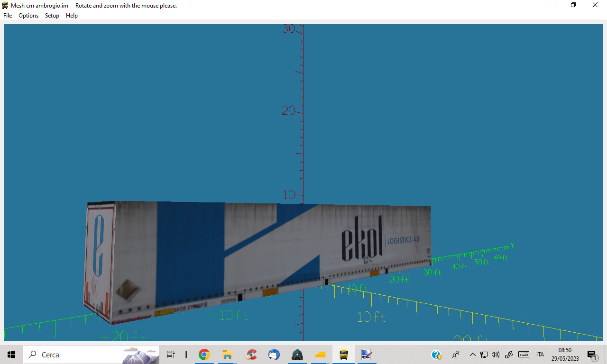Expand hidden system tray icons
Screen dimensions: 607x364
(472, 355)
